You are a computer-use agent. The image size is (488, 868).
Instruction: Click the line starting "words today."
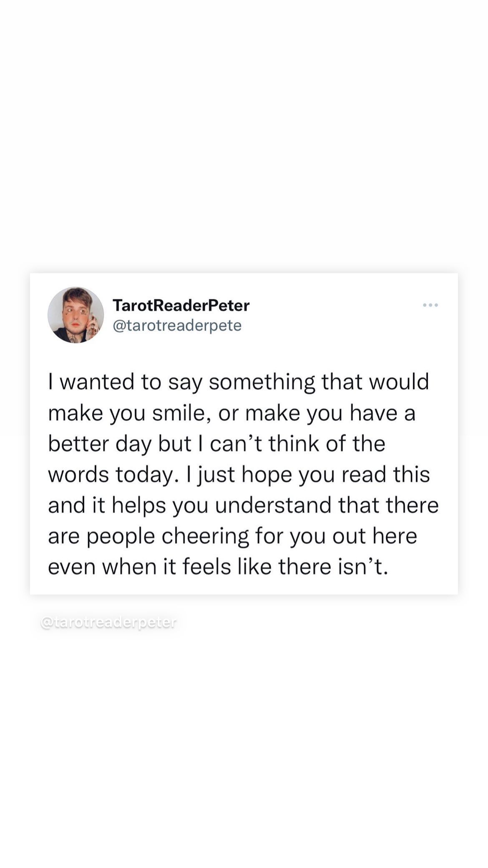pyautogui.click(x=239, y=475)
